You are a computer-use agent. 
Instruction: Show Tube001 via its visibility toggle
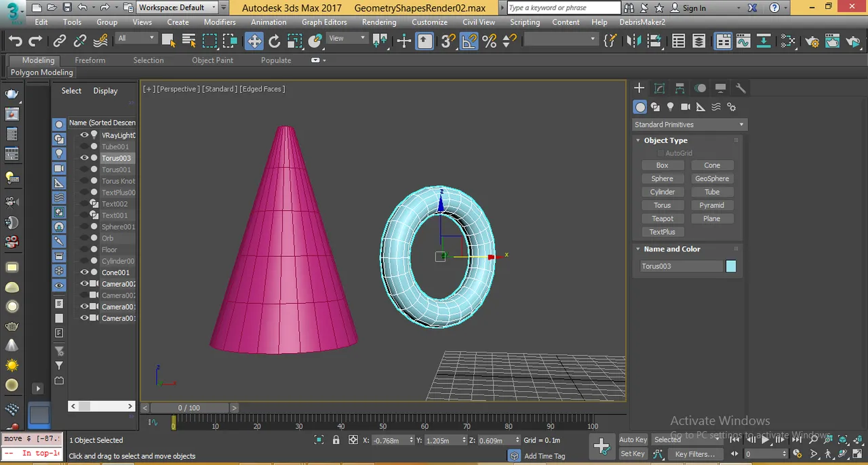tap(85, 146)
